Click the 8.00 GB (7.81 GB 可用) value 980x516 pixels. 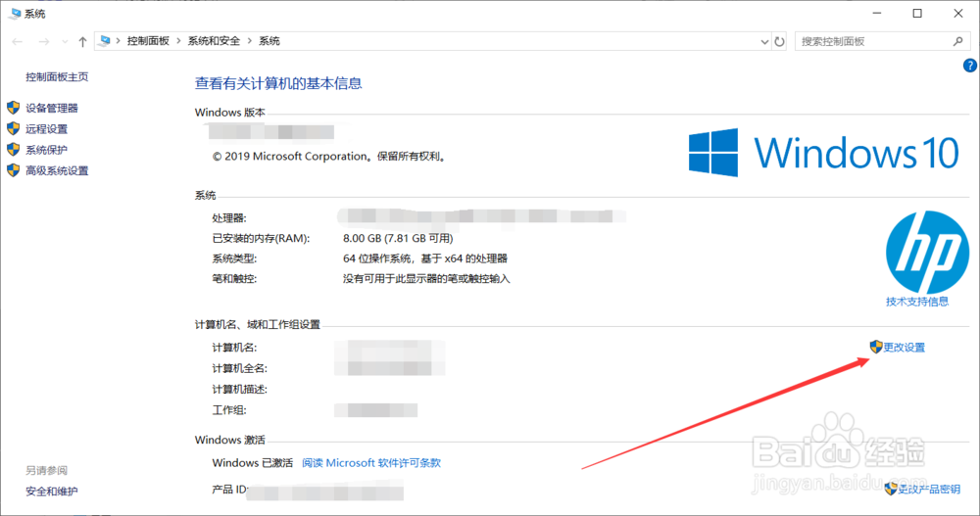(x=398, y=238)
